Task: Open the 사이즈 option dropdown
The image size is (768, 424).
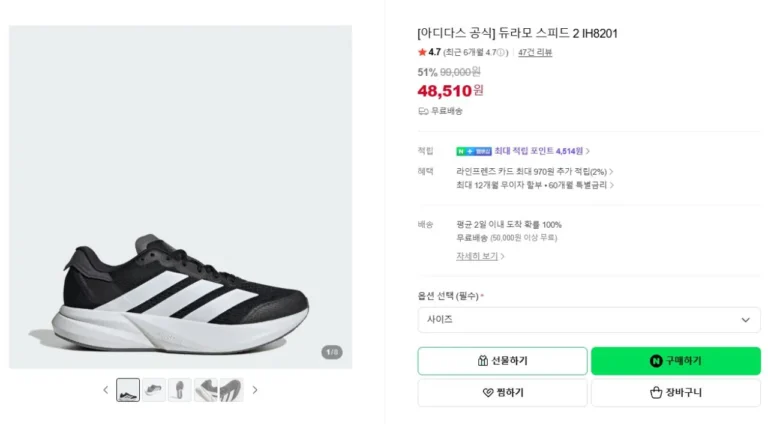Action: click(x=589, y=320)
